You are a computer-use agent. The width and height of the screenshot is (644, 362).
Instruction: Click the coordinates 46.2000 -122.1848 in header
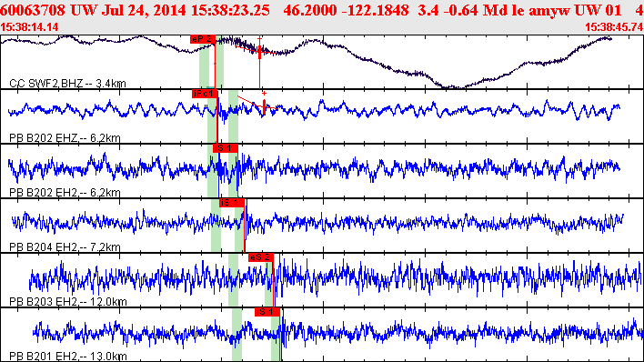346,10
